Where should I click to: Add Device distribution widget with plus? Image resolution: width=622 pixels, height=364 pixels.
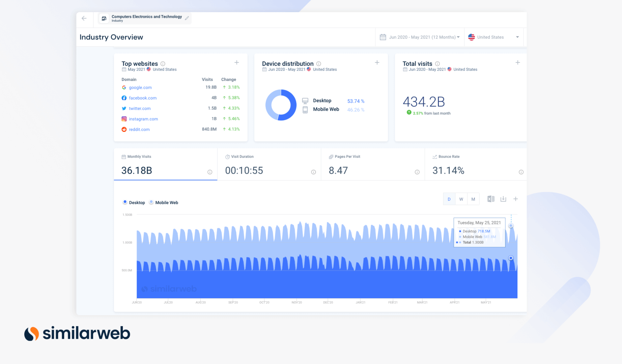pos(377,62)
